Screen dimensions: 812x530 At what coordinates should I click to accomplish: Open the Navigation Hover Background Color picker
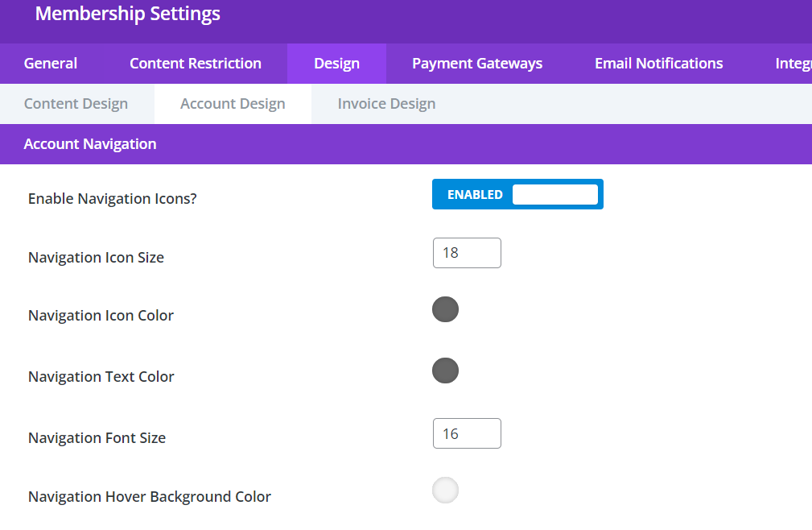point(445,490)
